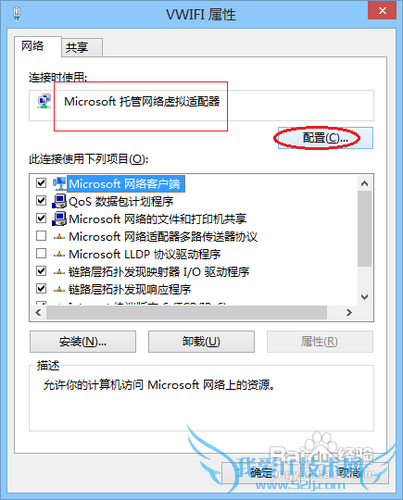Image resolution: width=403 pixels, height=500 pixels.
Task: Click the Microsoft LLDP protocol icon
Action: pyautogui.click(x=59, y=255)
